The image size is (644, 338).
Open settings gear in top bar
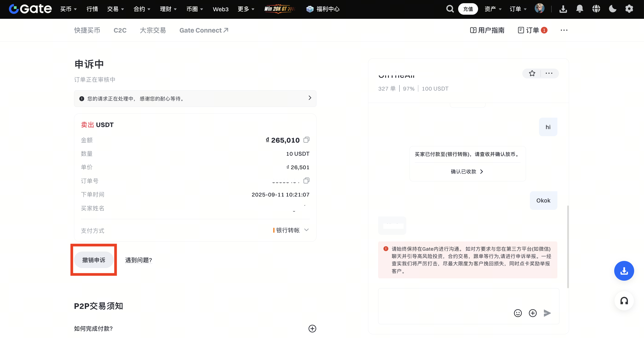point(629,9)
